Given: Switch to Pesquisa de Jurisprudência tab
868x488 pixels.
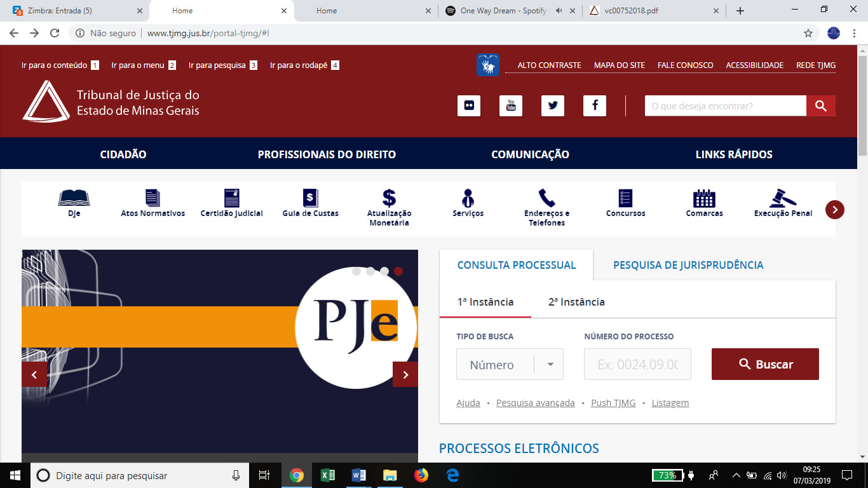Looking at the screenshot, I should coord(688,265).
